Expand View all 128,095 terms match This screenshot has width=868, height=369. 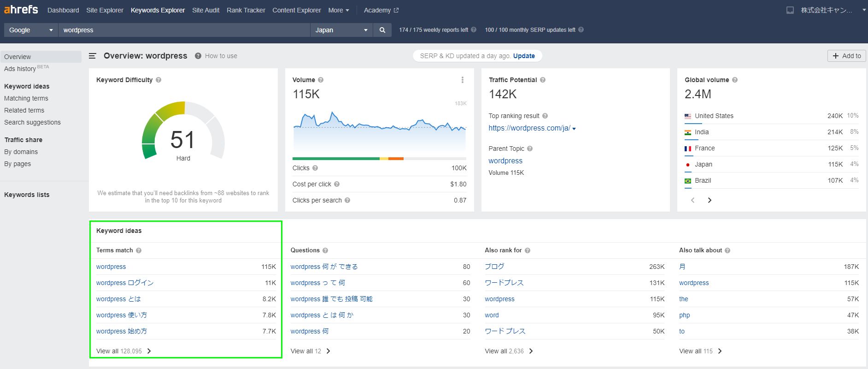pos(123,351)
